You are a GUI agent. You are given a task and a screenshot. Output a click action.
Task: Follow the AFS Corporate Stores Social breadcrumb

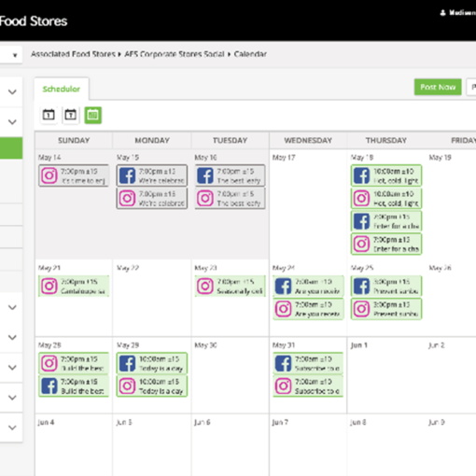click(x=175, y=54)
